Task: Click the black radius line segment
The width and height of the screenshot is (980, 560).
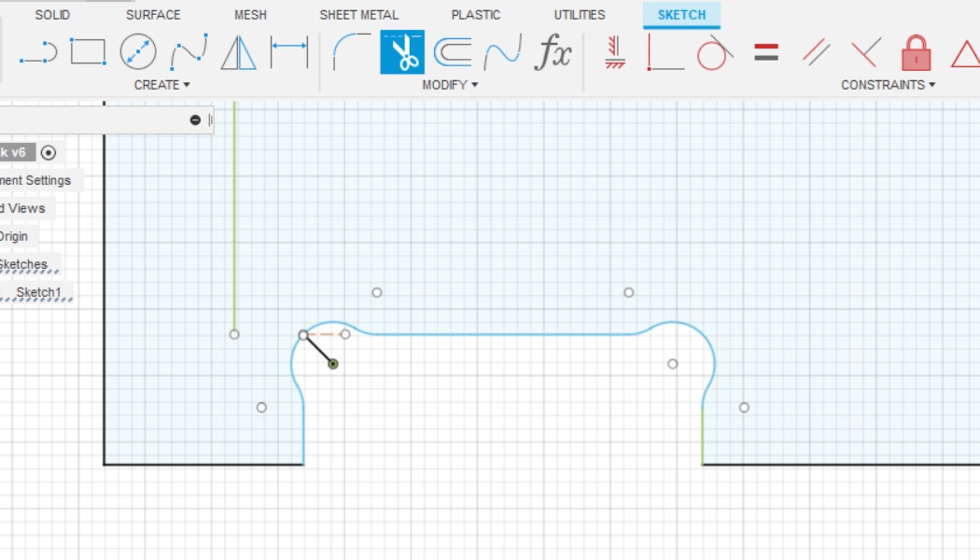Action: pos(318,349)
